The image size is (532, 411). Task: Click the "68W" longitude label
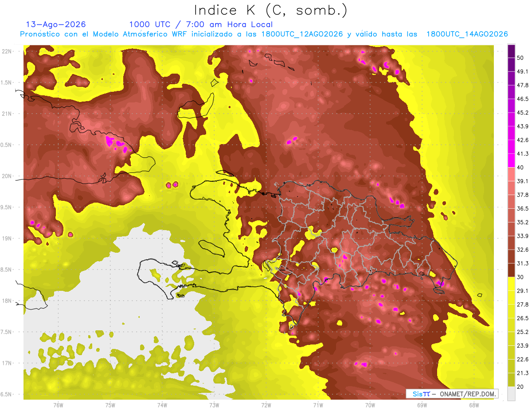tap(474, 405)
